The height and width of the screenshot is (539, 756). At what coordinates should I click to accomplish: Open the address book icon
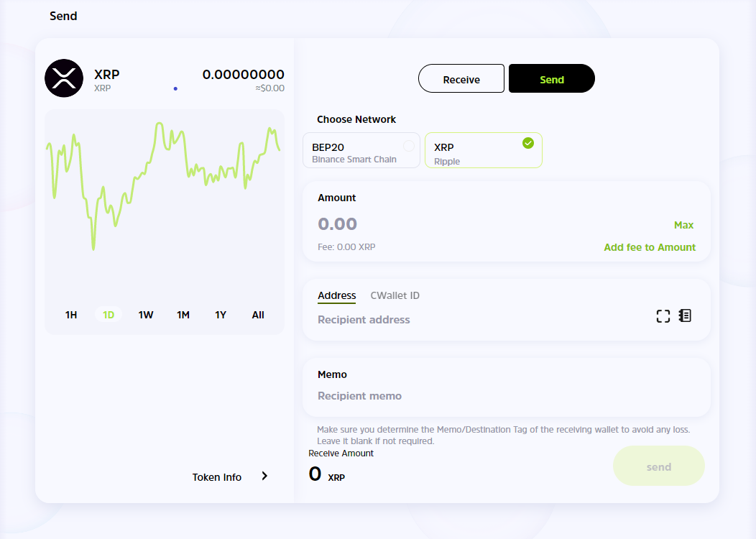pyautogui.click(x=684, y=315)
